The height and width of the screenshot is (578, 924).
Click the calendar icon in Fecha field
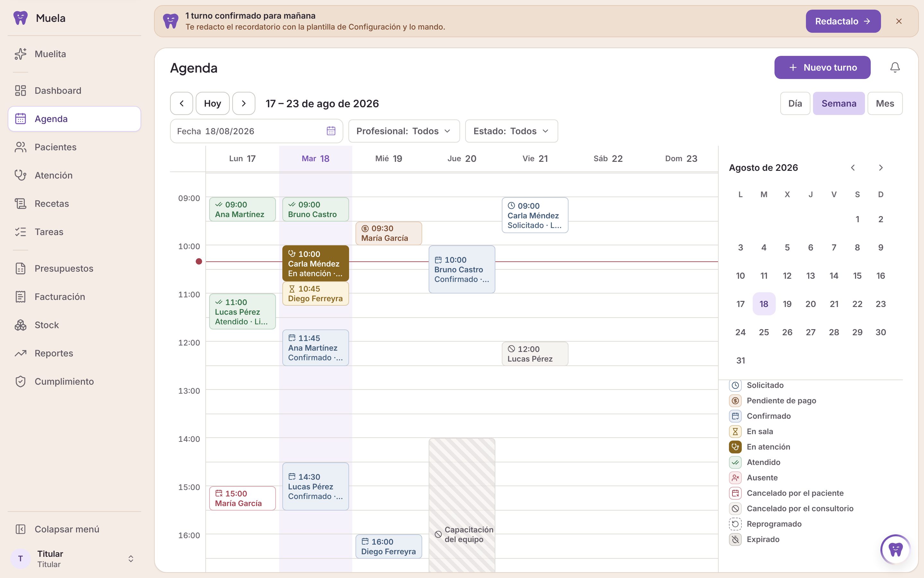click(331, 131)
